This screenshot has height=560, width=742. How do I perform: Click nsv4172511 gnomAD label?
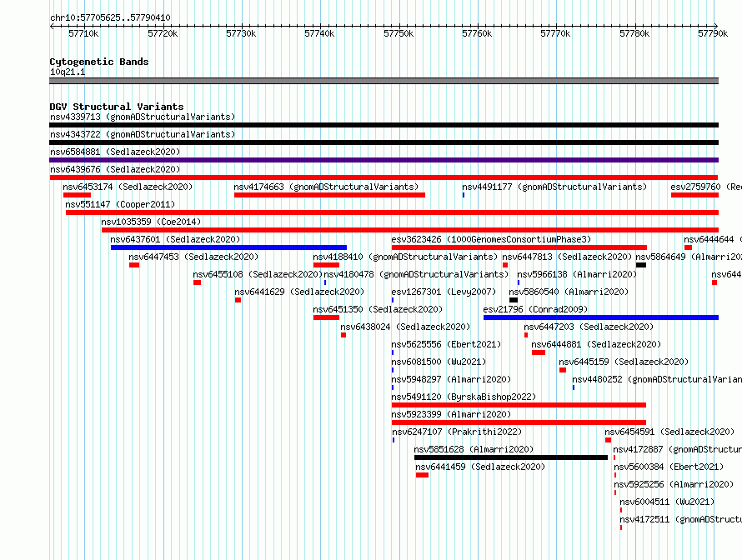[x=681, y=519]
